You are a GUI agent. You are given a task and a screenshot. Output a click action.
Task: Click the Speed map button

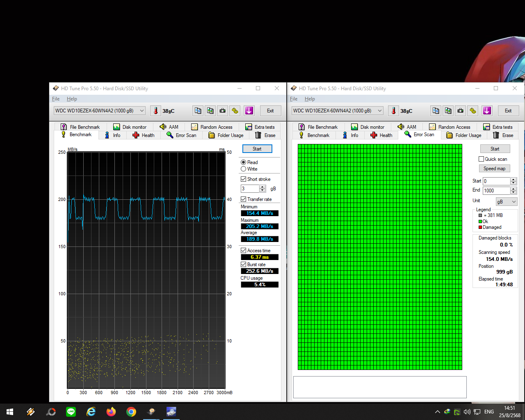coord(494,169)
